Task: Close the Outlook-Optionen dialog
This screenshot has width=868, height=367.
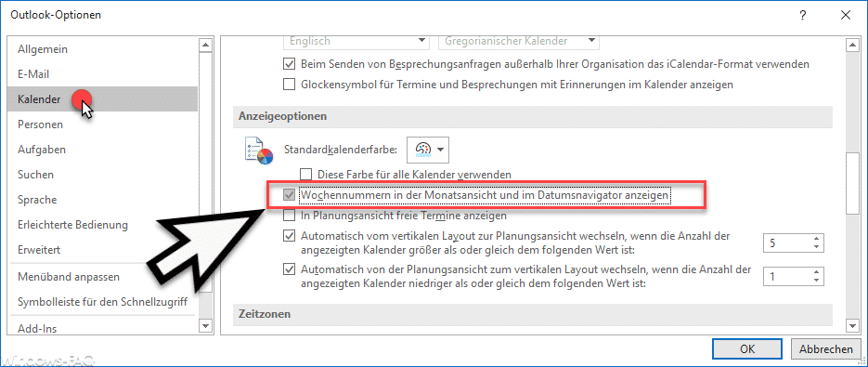Action: coord(846,16)
